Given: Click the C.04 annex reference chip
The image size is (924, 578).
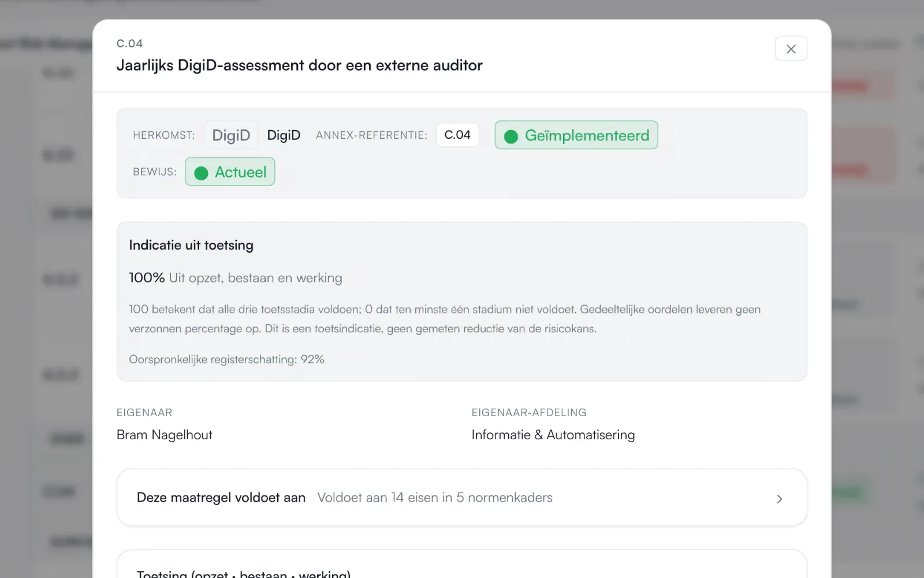Looking at the screenshot, I should (457, 135).
